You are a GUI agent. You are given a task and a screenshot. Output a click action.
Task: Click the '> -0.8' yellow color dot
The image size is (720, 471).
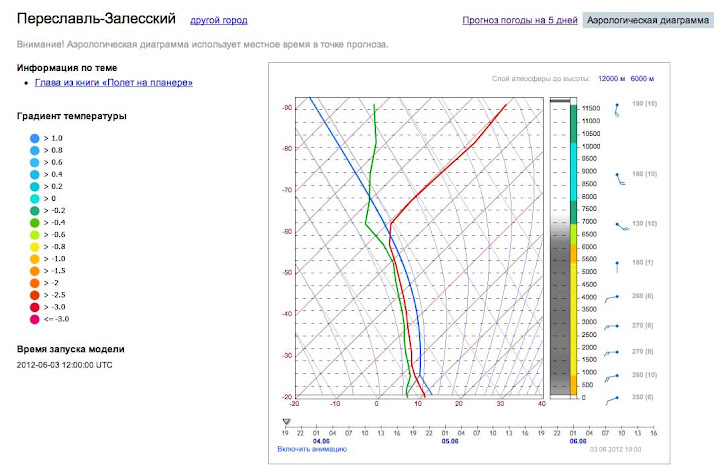coord(34,247)
